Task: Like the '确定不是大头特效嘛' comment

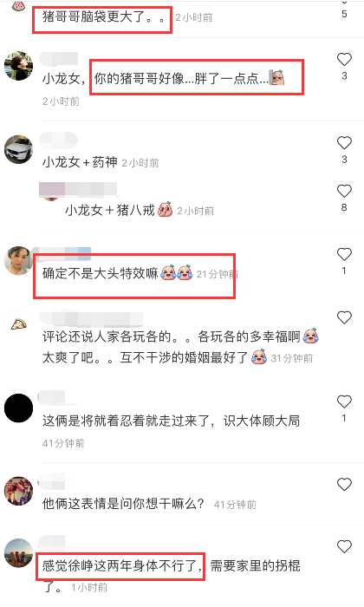Action: pos(344,254)
